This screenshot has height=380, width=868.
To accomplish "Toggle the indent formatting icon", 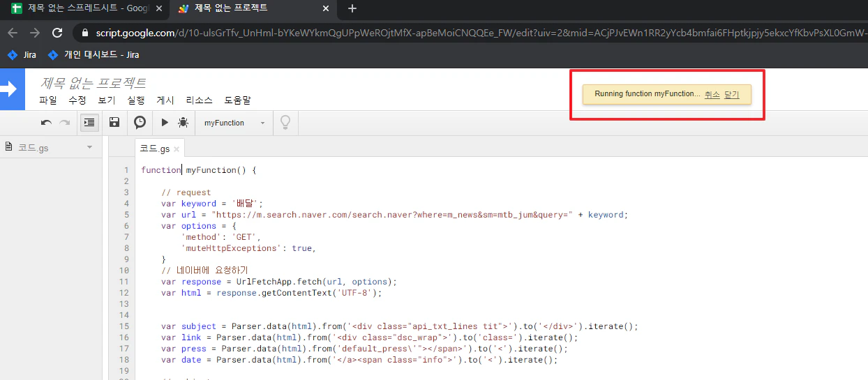I will coord(90,123).
